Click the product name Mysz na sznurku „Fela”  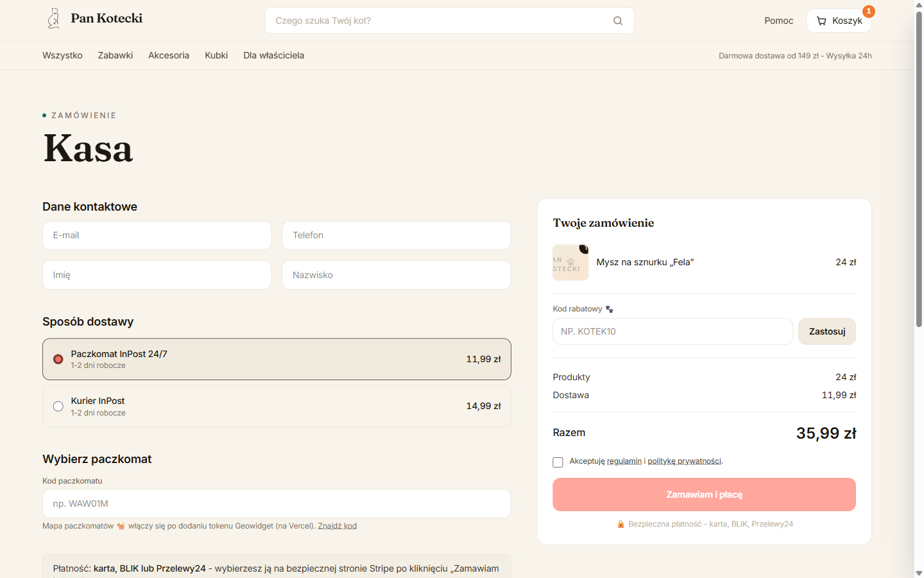[x=645, y=262]
